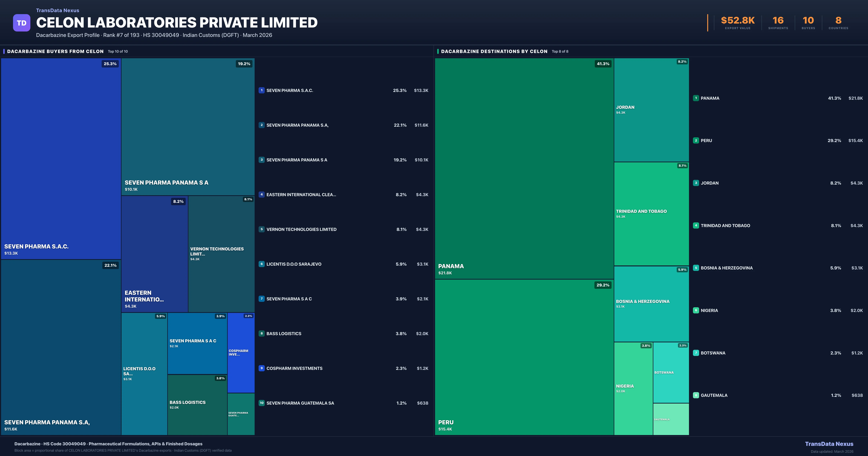
Task: Click rank badge 8 beside GAUTEMALA
Action: coord(696,395)
